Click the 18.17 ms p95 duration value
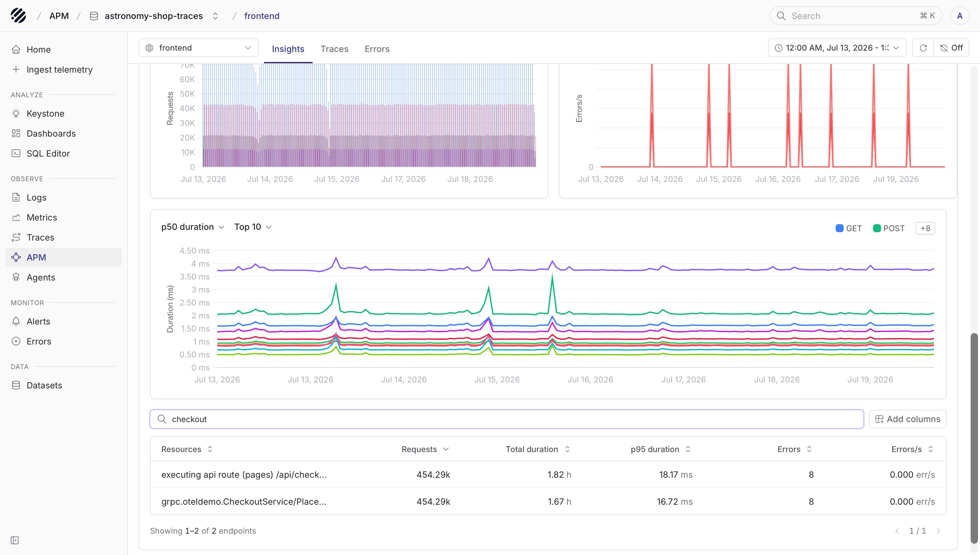This screenshot has width=980, height=555. click(x=676, y=475)
